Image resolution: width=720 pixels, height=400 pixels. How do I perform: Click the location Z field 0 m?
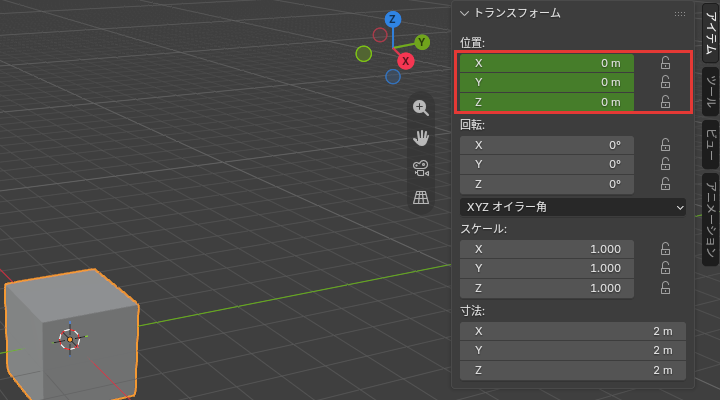pyautogui.click(x=547, y=102)
